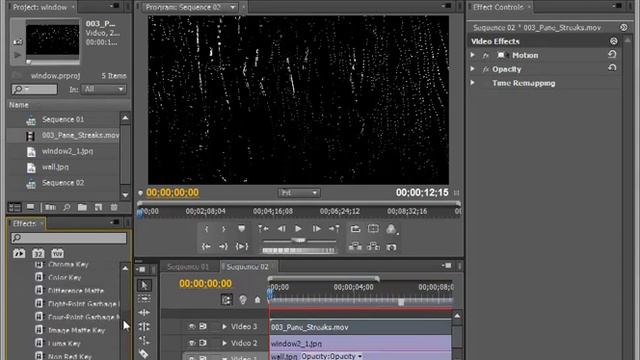The width and height of the screenshot is (640, 360).
Task: Open the Opacity:Opacity dropdown on wall.jpg clip
Action: [x=332, y=356]
